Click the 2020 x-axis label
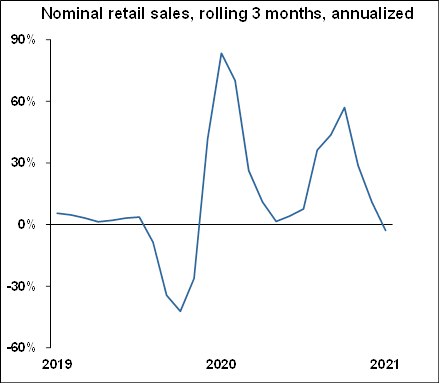 [221, 364]
